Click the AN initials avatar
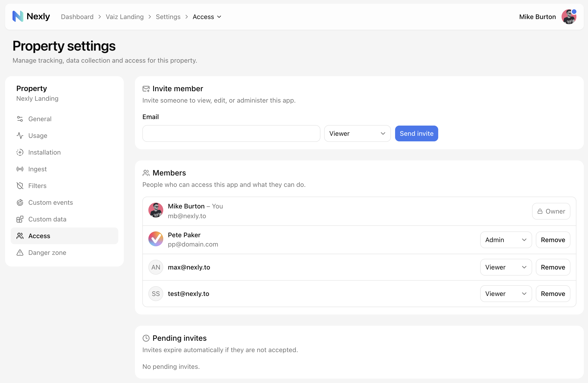Screen dimensions: 588x383 [x=156, y=267]
